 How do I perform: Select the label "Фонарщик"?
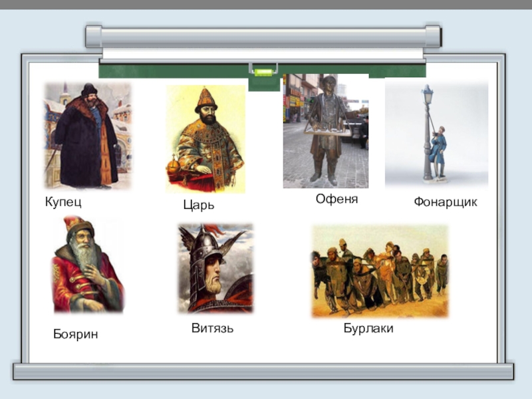tap(446, 202)
